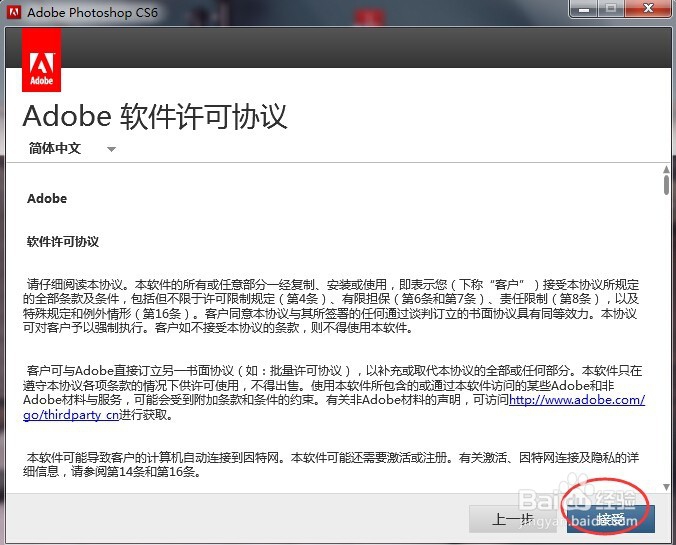Click the maximize window button

611,9
